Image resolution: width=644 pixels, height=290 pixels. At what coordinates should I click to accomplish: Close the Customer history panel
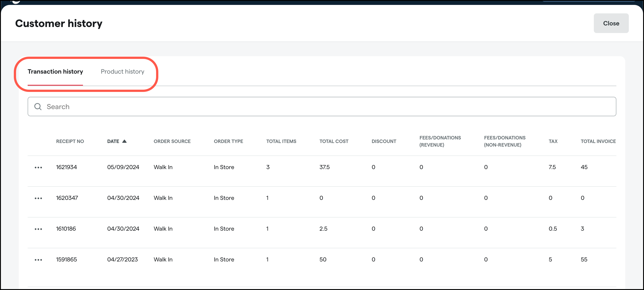pyautogui.click(x=611, y=23)
